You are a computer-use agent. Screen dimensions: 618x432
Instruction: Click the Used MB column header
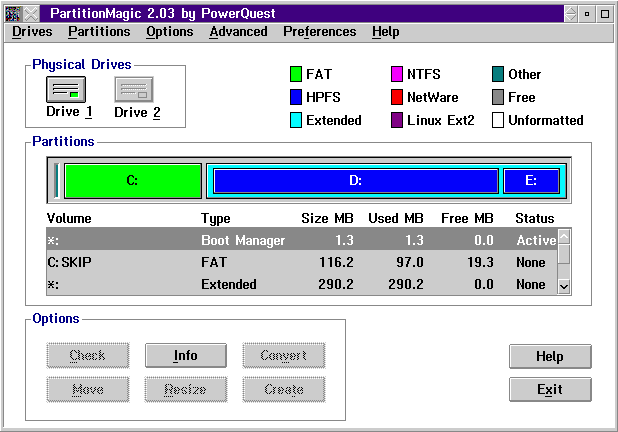396,218
